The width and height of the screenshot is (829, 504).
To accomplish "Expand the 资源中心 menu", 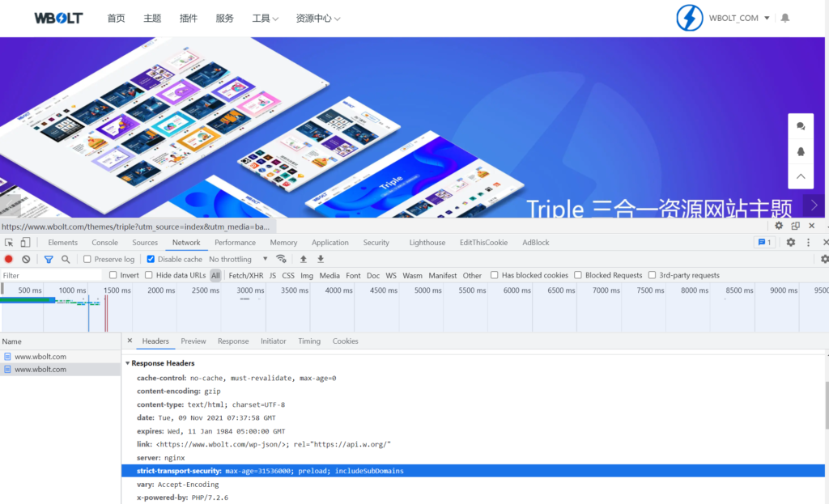I will [x=317, y=19].
